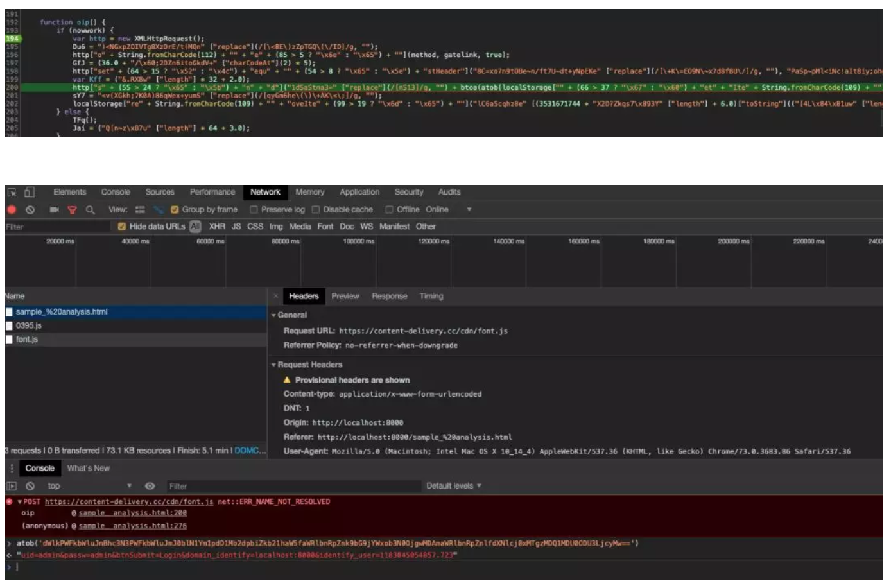The height and width of the screenshot is (588, 891).
Task: Switch to the Sources tab
Action: point(160,192)
